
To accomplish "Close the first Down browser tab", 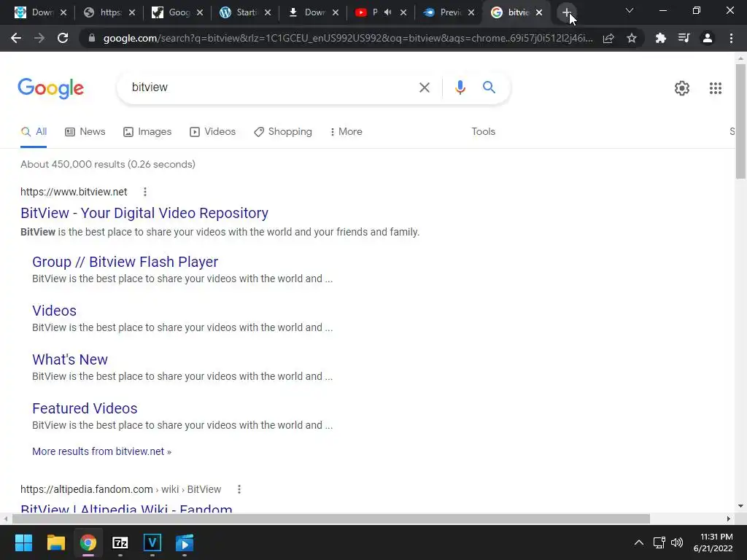I will tap(63, 12).
